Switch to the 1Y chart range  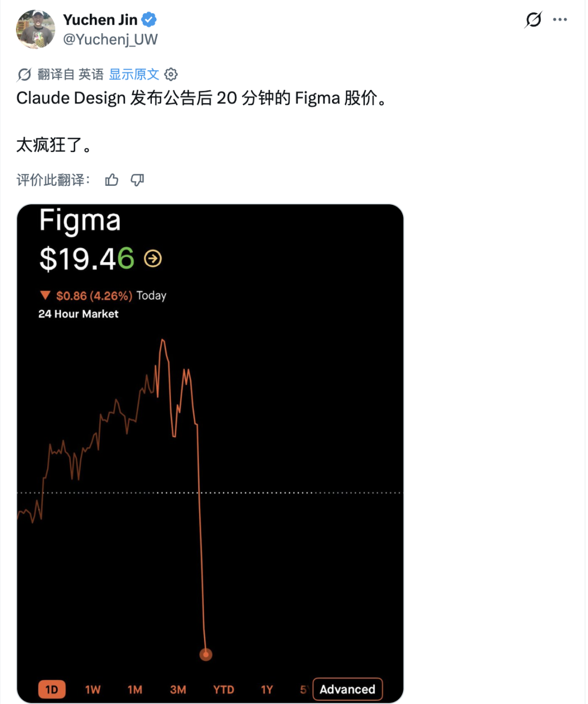pos(267,689)
